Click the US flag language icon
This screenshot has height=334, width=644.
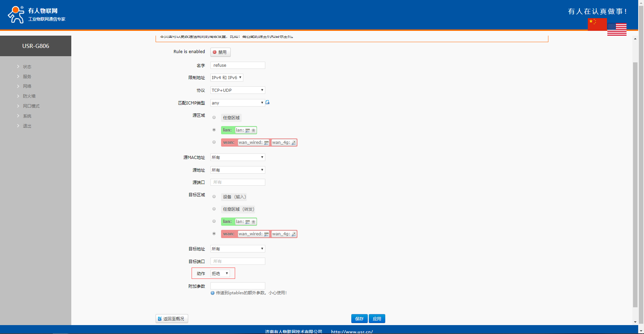tap(617, 29)
